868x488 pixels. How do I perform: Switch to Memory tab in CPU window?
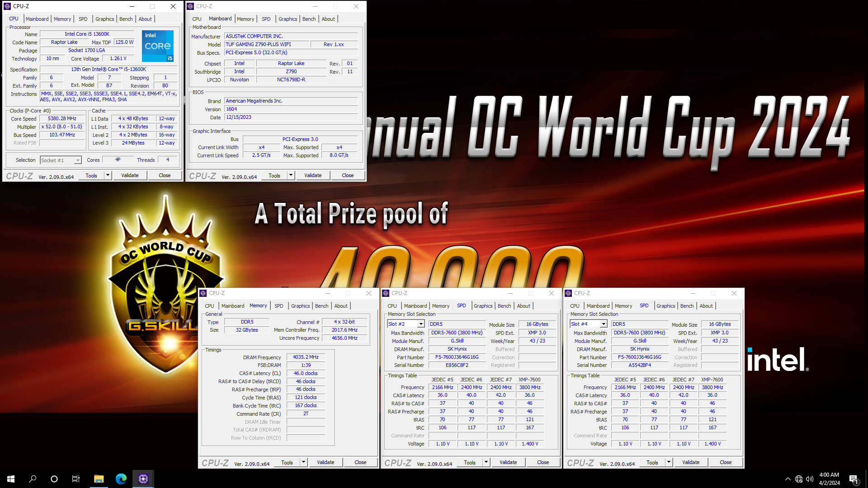[x=62, y=19]
